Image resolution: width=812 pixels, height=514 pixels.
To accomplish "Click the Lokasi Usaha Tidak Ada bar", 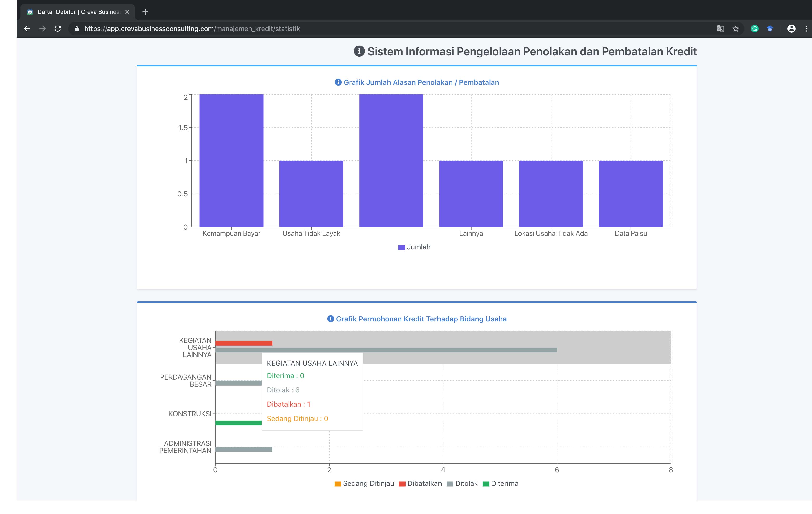I will (x=551, y=194).
